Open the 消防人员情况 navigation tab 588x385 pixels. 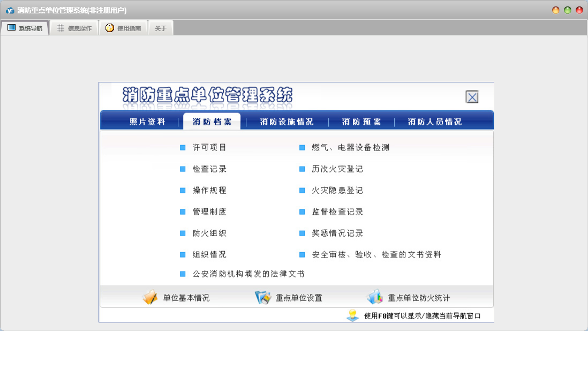point(435,122)
